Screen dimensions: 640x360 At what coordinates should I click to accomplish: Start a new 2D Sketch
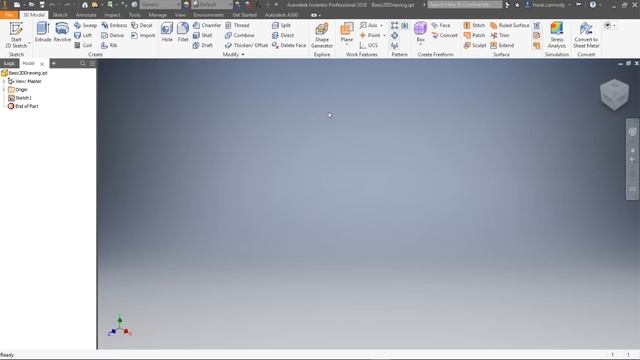pyautogui.click(x=16, y=35)
